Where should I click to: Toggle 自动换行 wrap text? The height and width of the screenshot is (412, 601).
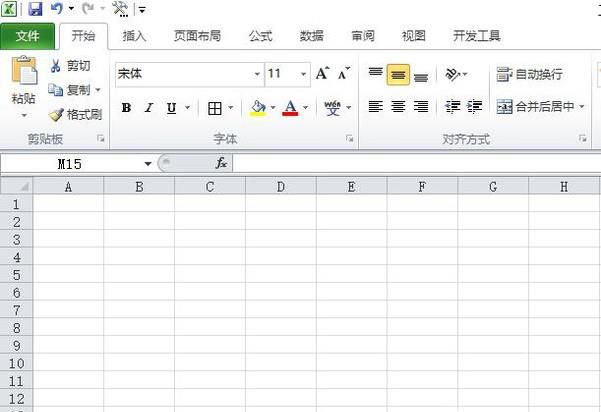(x=529, y=74)
